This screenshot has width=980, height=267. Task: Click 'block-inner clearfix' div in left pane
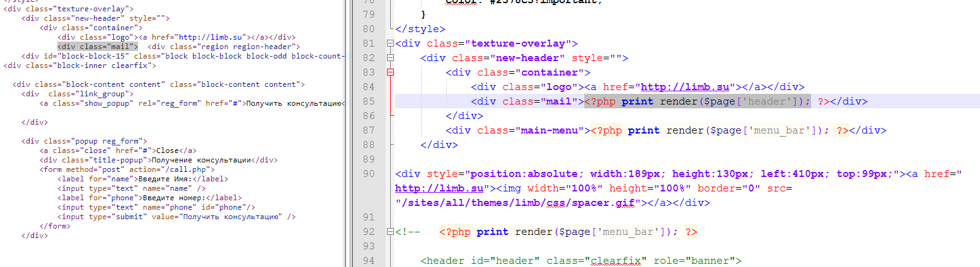point(80,65)
